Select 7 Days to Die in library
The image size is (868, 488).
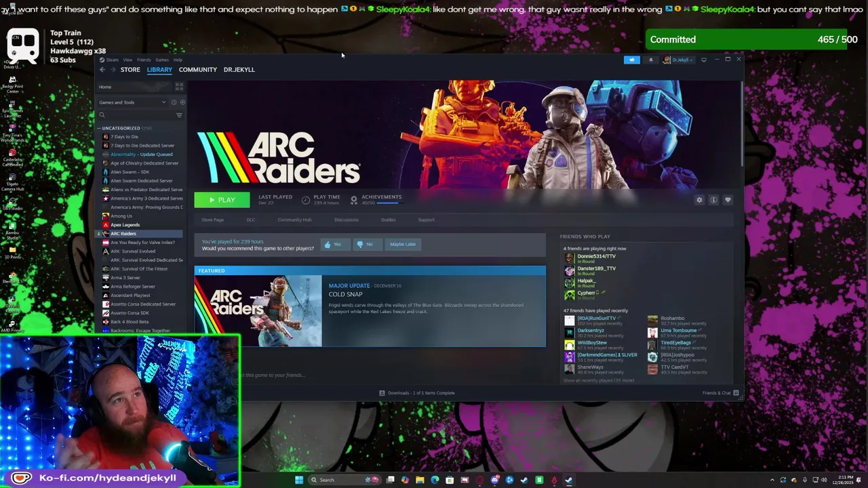point(124,137)
